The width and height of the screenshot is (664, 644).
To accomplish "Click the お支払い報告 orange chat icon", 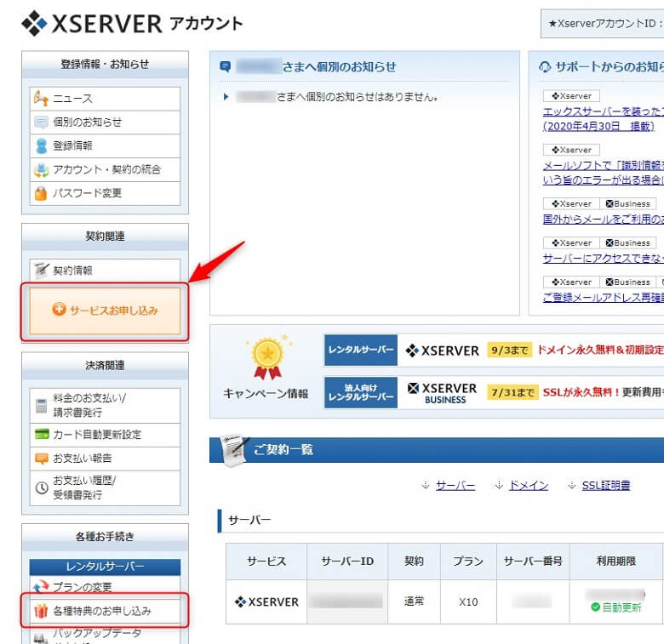I will click(x=42, y=459).
